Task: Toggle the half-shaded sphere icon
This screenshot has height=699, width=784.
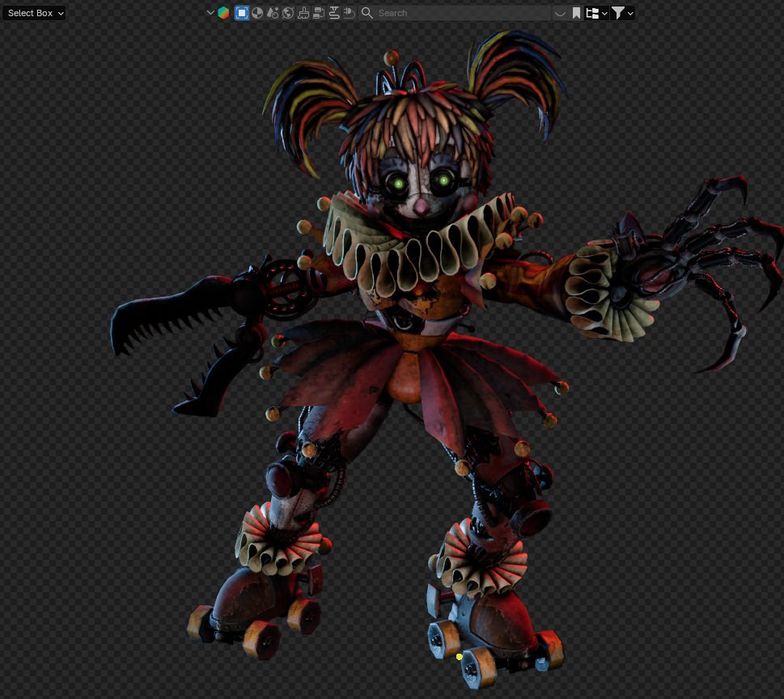Action: point(257,13)
